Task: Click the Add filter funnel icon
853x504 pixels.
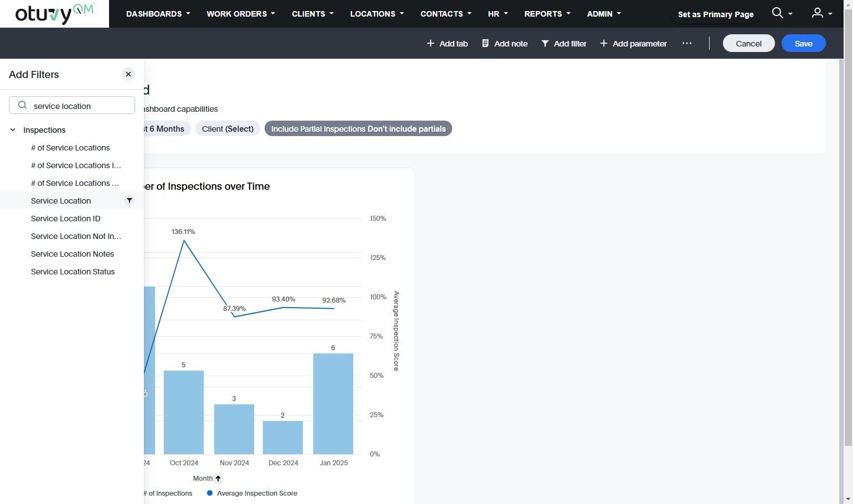Action: [x=545, y=43]
